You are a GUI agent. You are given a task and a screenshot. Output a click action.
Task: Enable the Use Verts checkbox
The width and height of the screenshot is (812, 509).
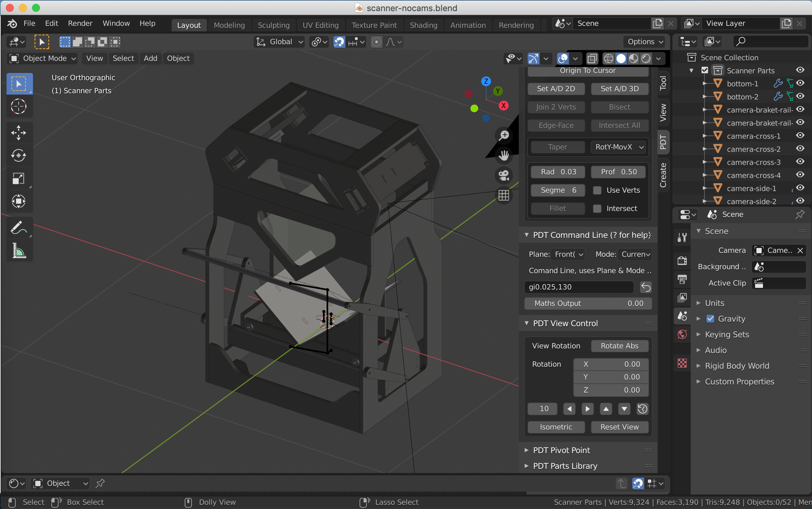597,190
